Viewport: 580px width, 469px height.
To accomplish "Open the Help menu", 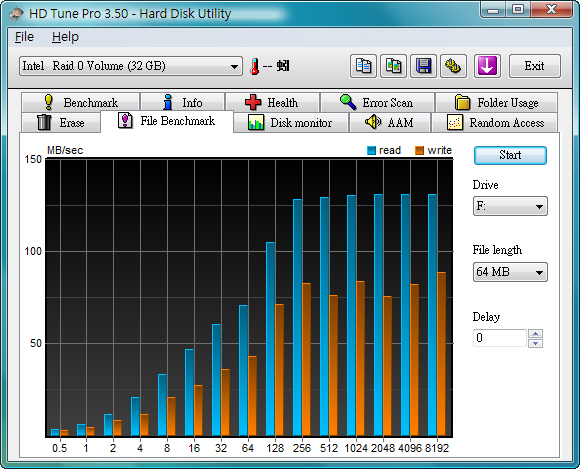I will [65, 37].
